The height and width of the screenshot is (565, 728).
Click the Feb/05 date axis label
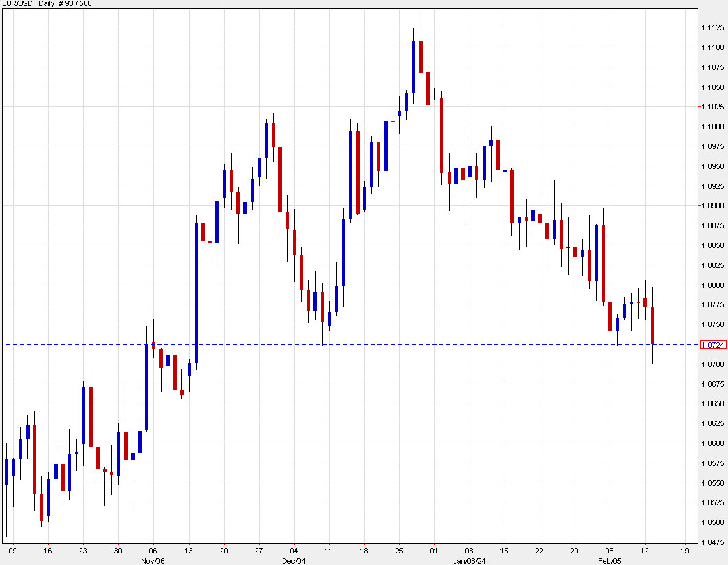coord(608,560)
